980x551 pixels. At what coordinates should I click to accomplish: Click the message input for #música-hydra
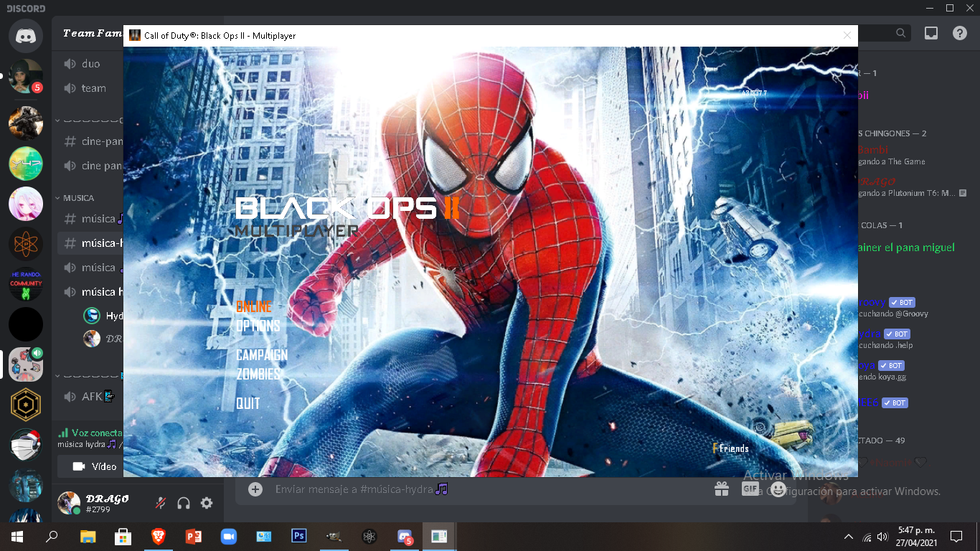tap(488, 489)
